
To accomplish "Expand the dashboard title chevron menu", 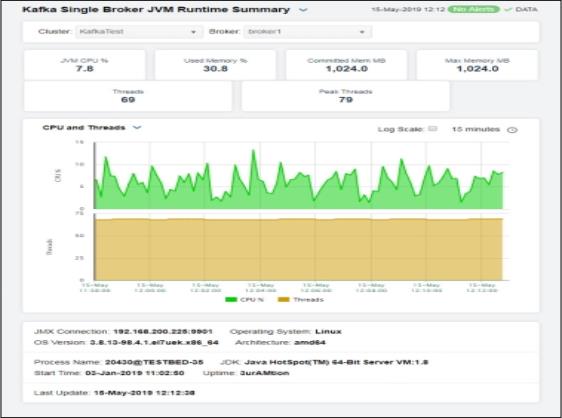I will pos(303,10).
